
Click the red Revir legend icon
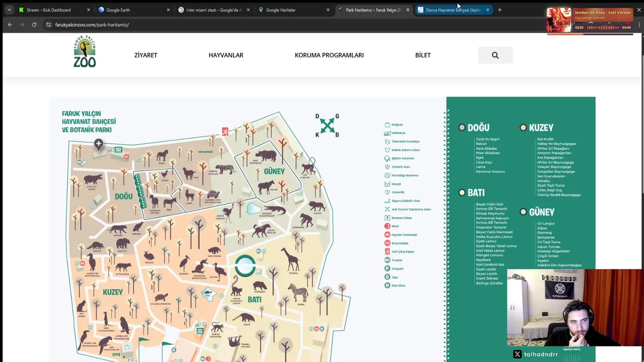point(387,226)
